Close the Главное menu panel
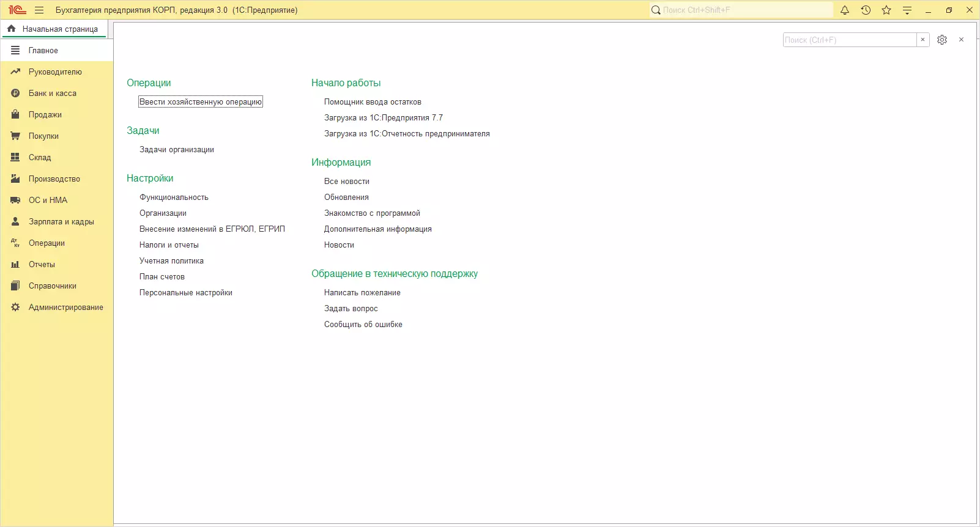 (x=962, y=40)
